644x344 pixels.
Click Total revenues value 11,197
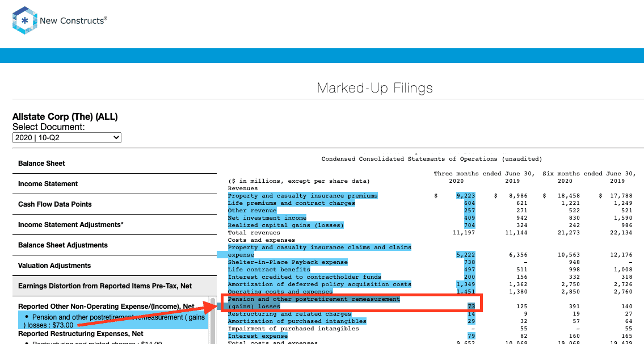point(463,233)
